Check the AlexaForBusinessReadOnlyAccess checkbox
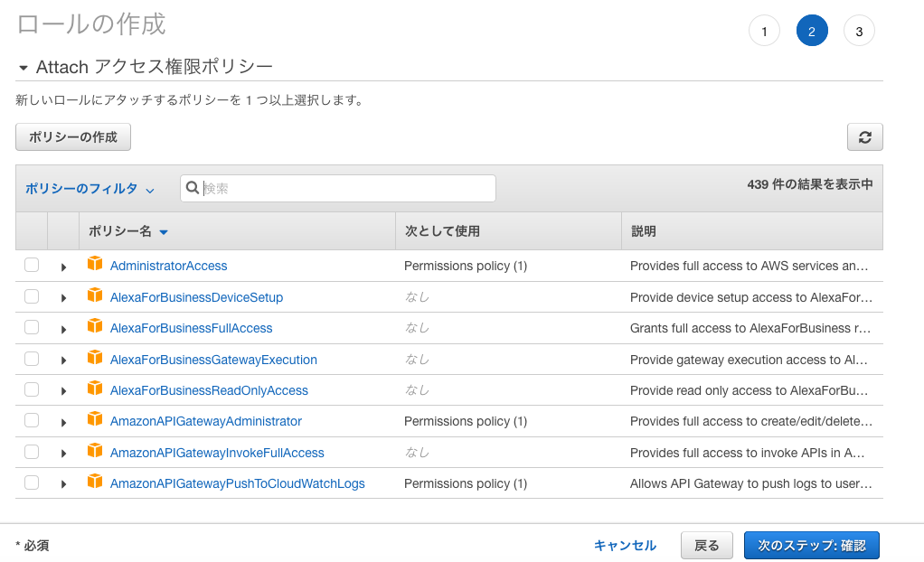924x562 pixels. (31, 389)
